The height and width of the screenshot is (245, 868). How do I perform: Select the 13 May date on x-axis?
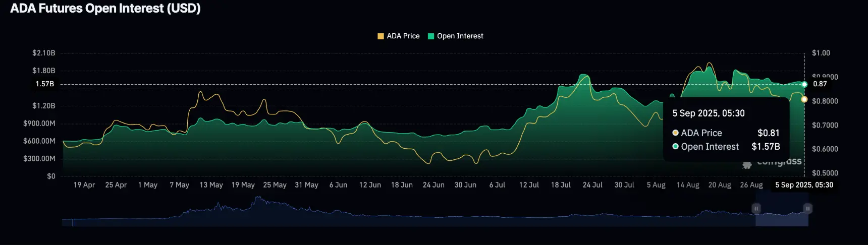click(x=211, y=185)
